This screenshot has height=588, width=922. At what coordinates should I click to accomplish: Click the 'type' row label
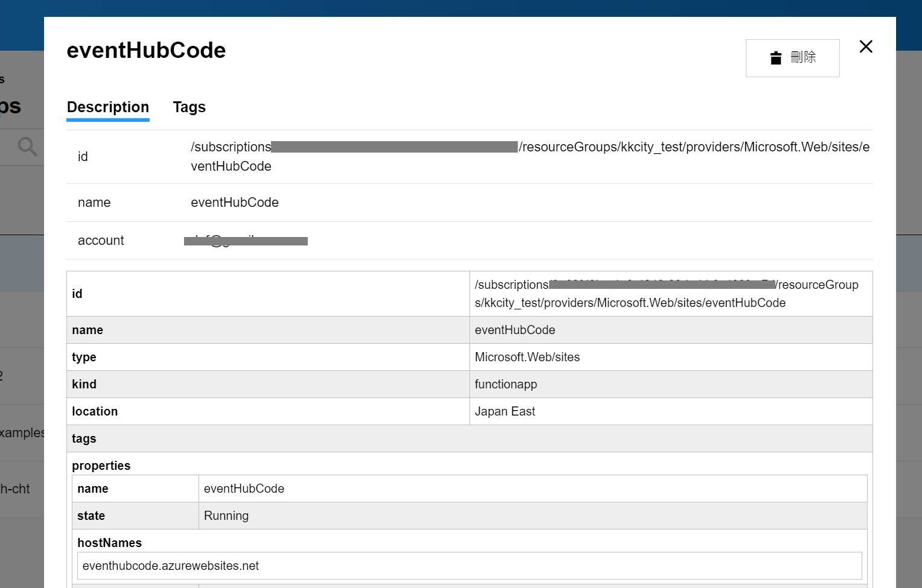pyautogui.click(x=84, y=357)
